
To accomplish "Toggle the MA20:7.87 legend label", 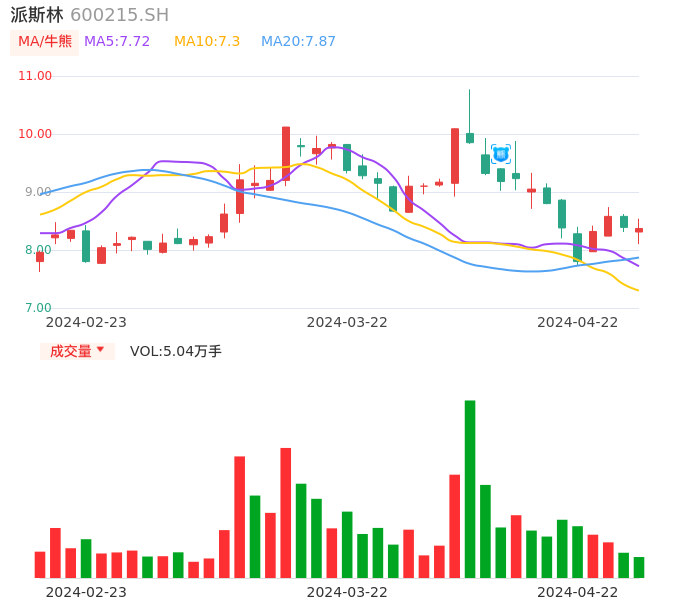I will [298, 42].
